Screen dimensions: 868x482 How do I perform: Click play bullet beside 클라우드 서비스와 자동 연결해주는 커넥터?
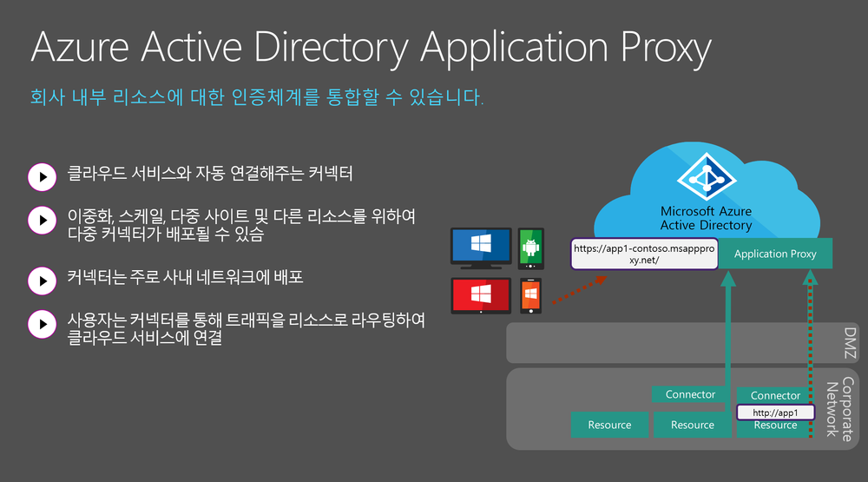[x=40, y=176]
